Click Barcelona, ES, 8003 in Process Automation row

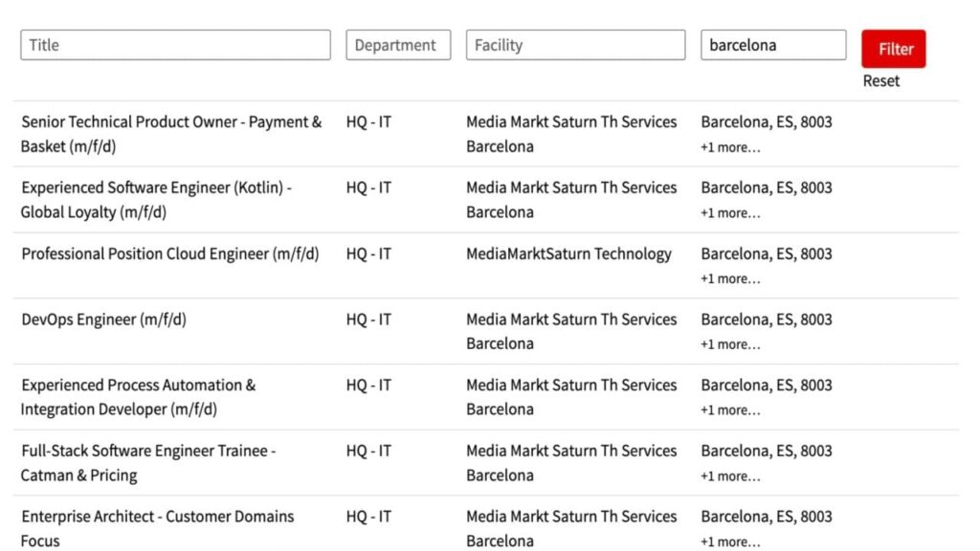coord(767,385)
